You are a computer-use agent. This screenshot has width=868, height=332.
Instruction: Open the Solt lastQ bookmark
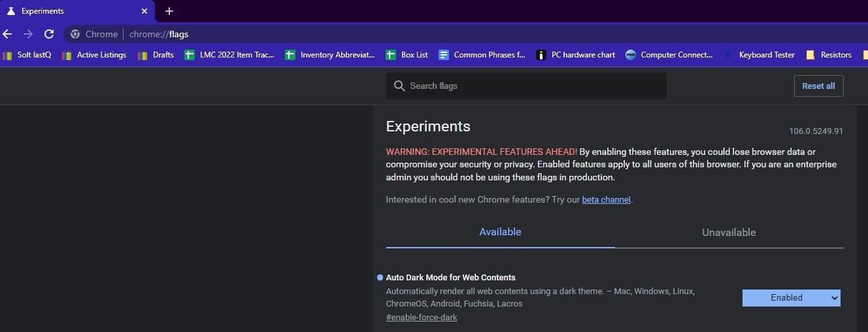click(x=27, y=55)
